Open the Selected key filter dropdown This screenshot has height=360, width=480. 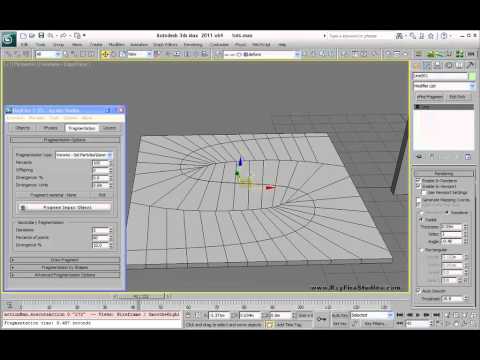pyautogui.click(x=372, y=315)
